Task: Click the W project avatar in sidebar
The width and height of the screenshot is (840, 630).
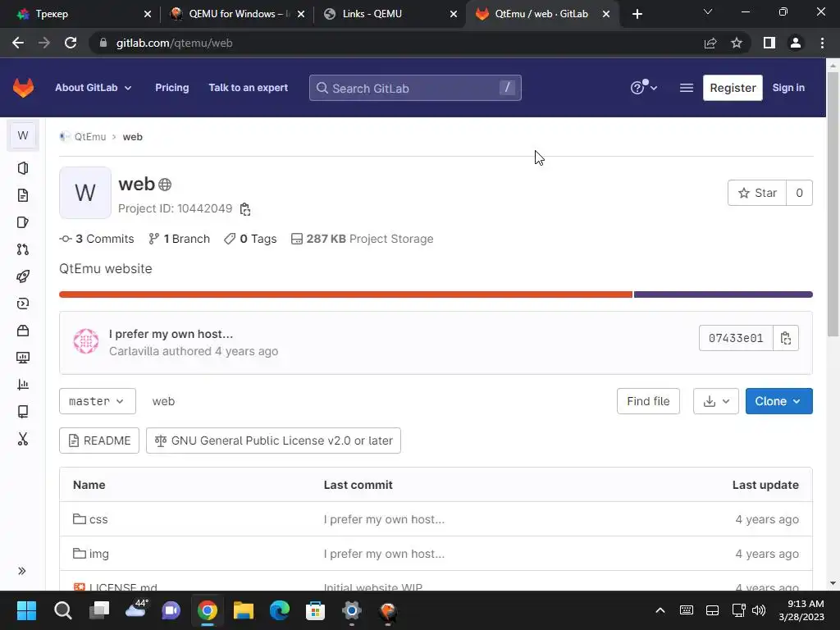Action: [x=22, y=135]
